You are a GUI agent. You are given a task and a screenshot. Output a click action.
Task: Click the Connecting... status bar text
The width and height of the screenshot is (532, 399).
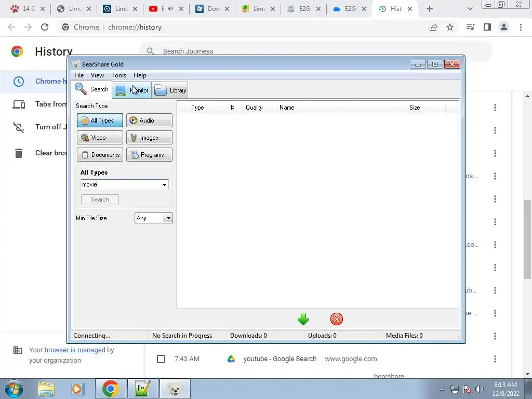click(91, 336)
